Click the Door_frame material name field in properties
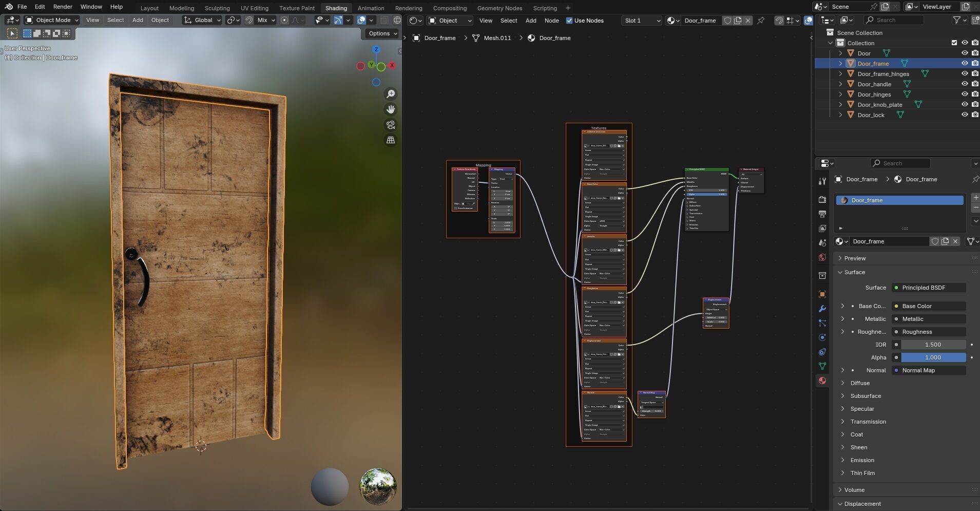 tap(889, 241)
